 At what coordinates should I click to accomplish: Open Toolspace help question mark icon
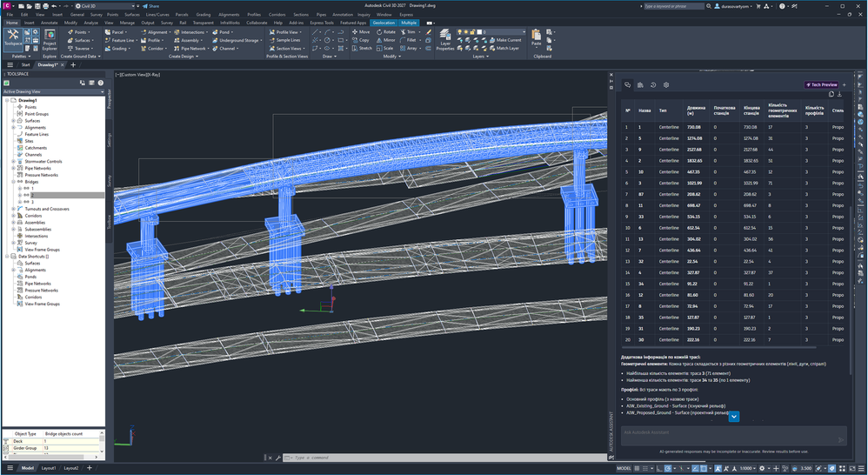(101, 83)
